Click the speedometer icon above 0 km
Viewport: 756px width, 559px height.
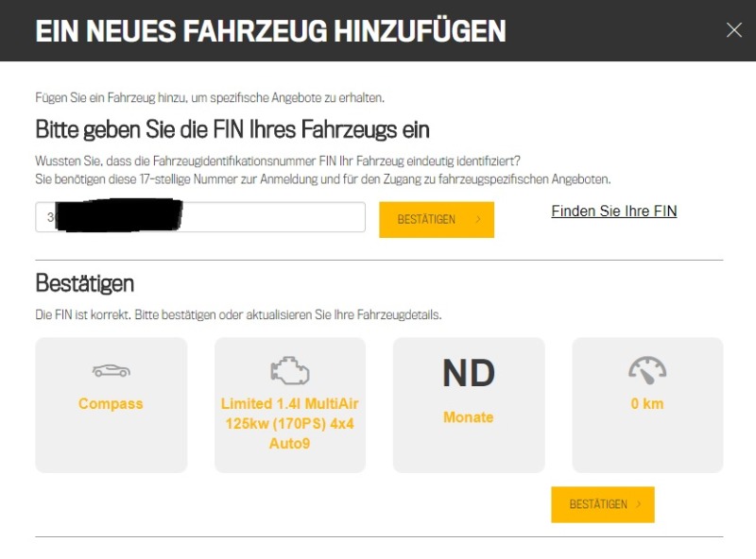[647, 369]
